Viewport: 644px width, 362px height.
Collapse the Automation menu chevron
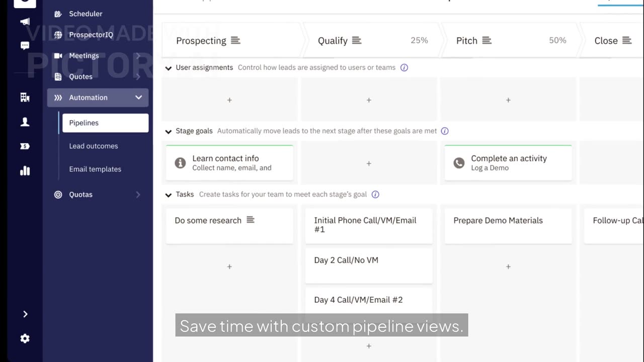pos(138,98)
